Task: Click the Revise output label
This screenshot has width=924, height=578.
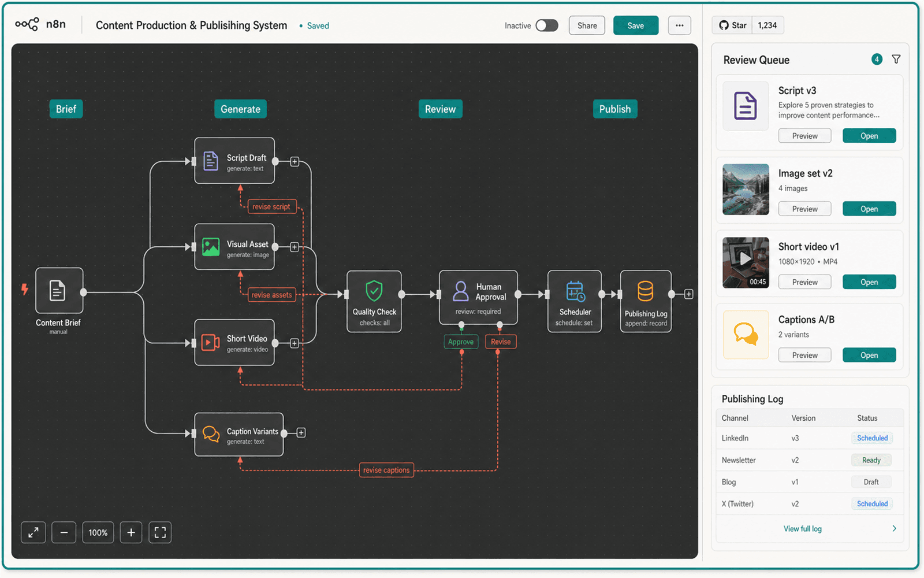Action: (501, 342)
